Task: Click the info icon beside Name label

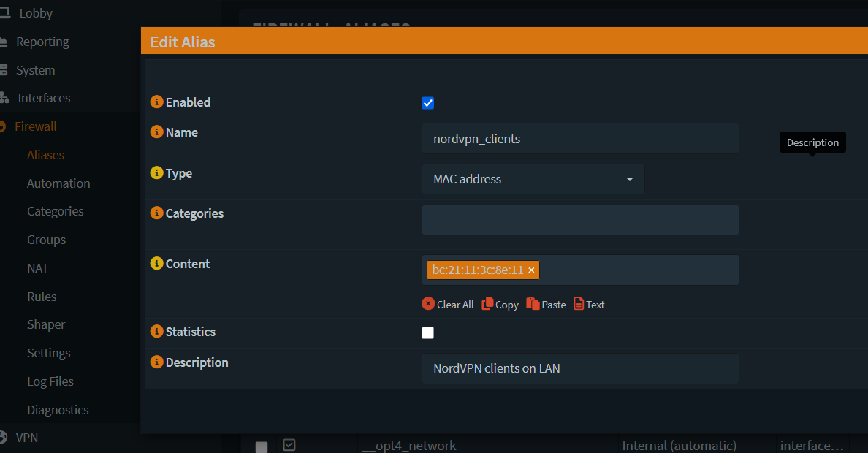Action: (156, 132)
